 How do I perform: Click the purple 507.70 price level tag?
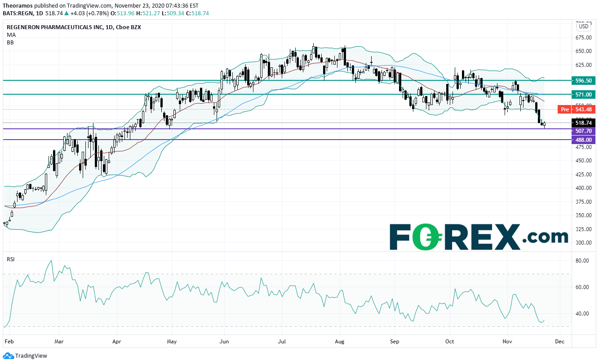583,131
